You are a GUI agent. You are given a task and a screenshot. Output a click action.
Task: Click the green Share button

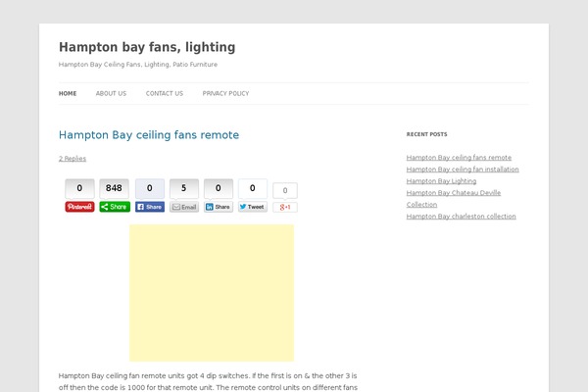[115, 207]
